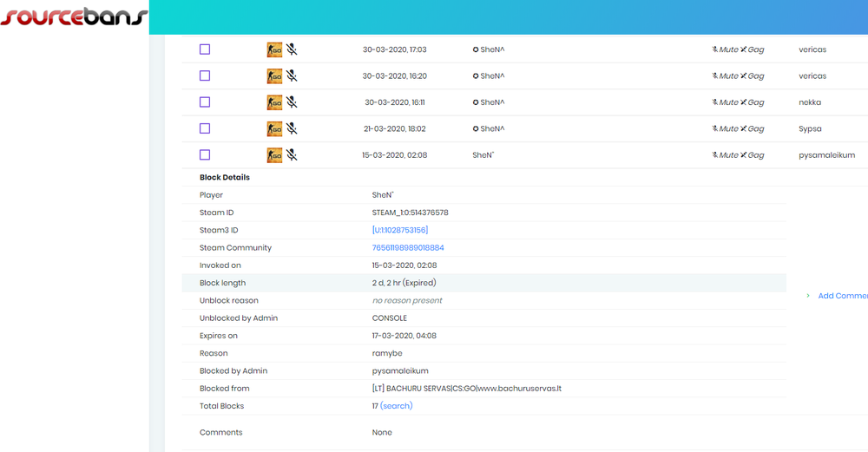Click the admin name vericas in the 16:20 row

[812, 76]
